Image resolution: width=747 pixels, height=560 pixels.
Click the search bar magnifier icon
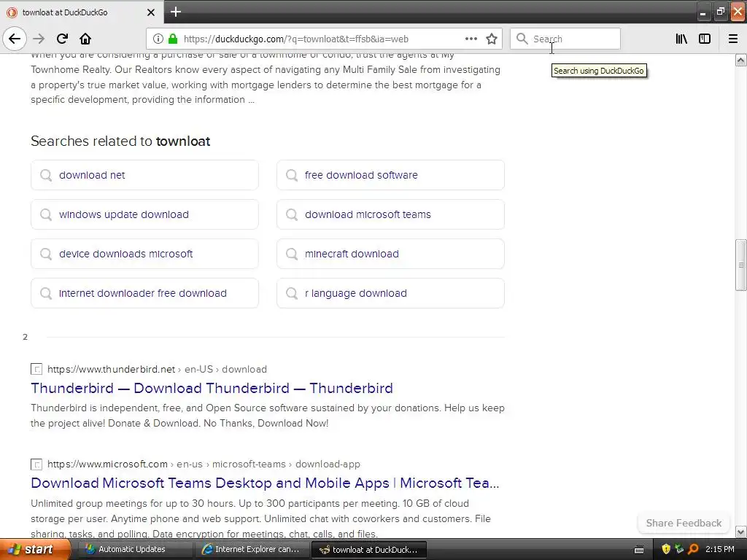point(522,39)
